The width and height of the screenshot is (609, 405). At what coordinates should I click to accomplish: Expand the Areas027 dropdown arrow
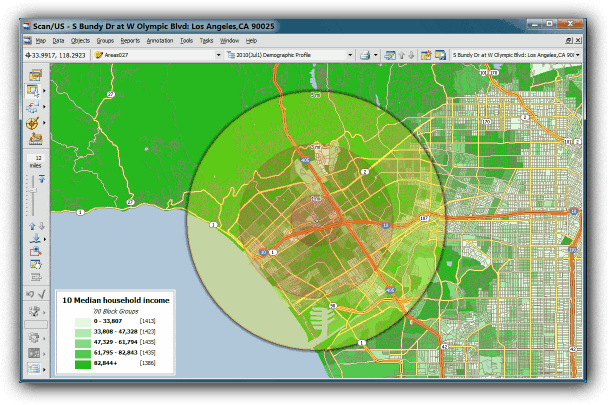click(x=218, y=55)
